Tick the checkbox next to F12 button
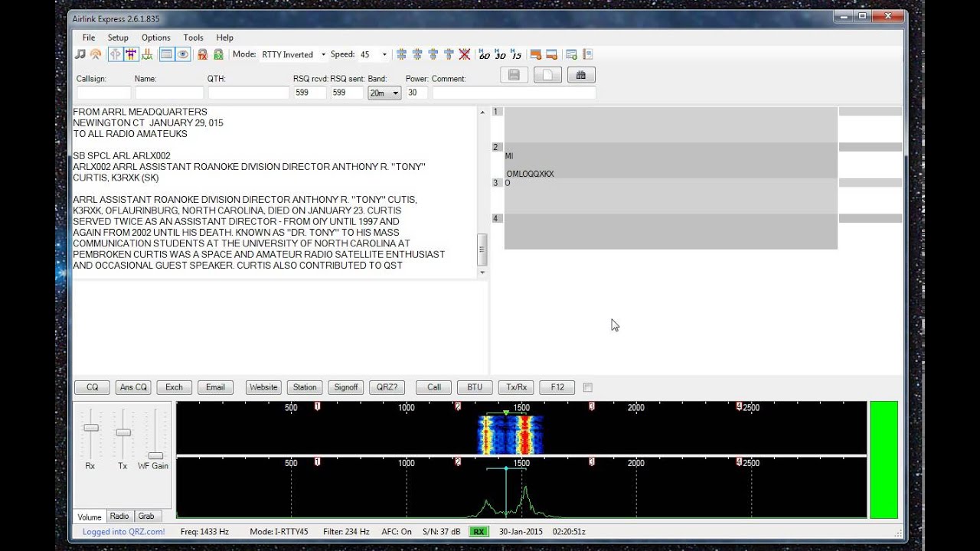This screenshot has height=551, width=980. 588,387
